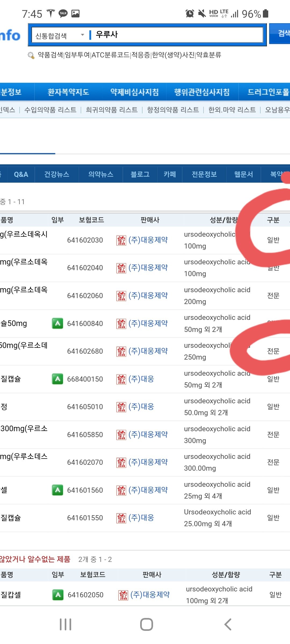290x644 pixels.
Task: Open the ATC분류코드 link
Action: [x=111, y=55]
